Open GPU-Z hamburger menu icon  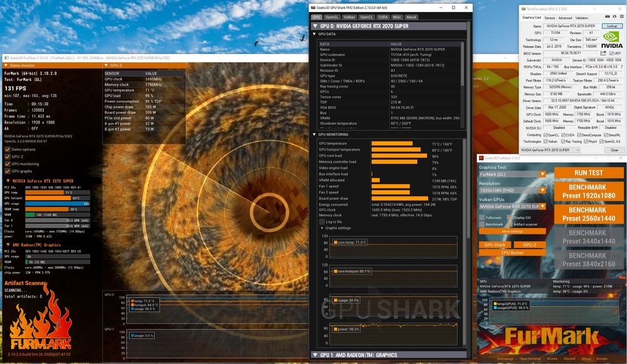pyautogui.click(x=622, y=17)
